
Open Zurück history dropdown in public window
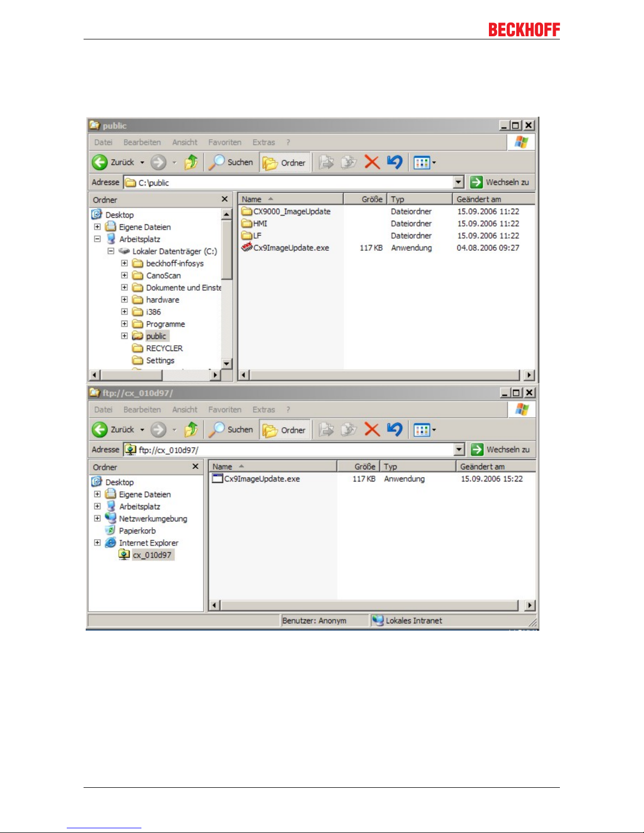coord(142,163)
